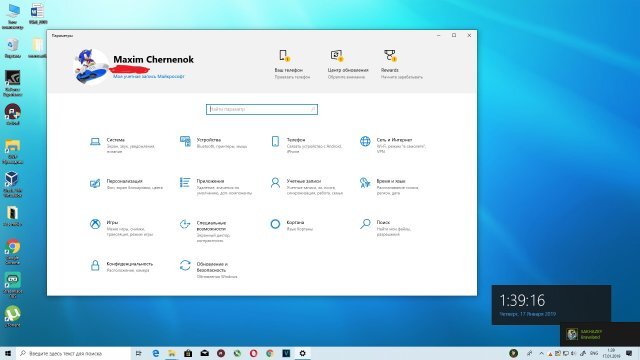The height and width of the screenshot is (360, 640).
Task: Open the Mail app from the taskbar
Action: (204, 353)
